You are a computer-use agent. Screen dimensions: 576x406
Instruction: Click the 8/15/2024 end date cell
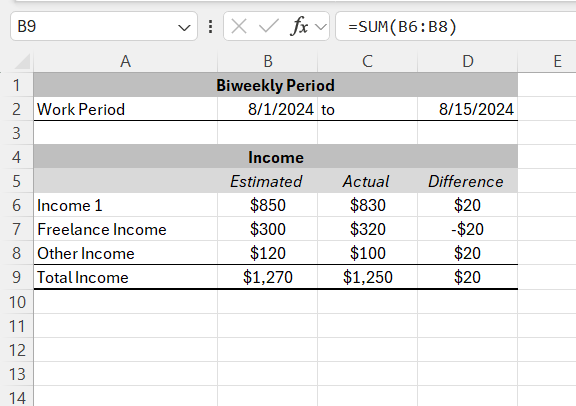tap(468, 109)
